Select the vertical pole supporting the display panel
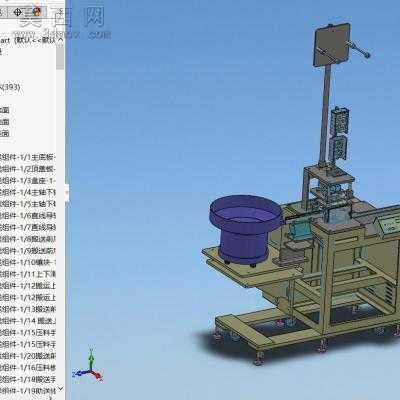 [x=325, y=115]
